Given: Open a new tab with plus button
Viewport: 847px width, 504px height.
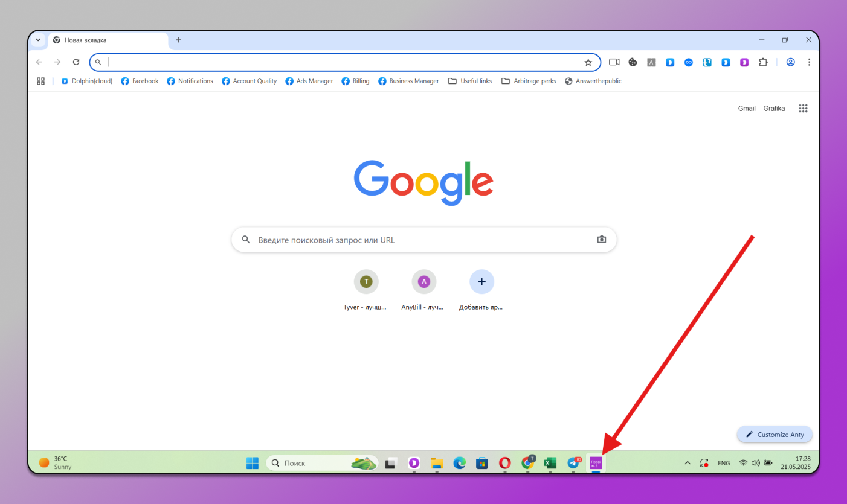Looking at the screenshot, I should coord(178,40).
